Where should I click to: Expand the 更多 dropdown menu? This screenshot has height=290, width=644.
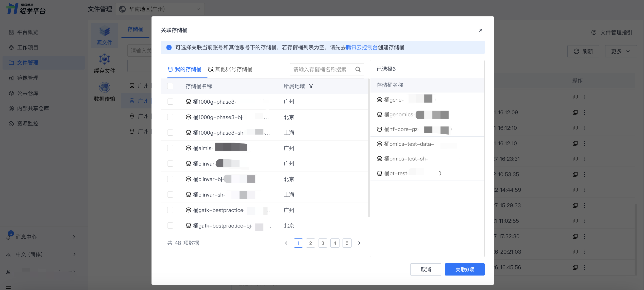(620, 51)
